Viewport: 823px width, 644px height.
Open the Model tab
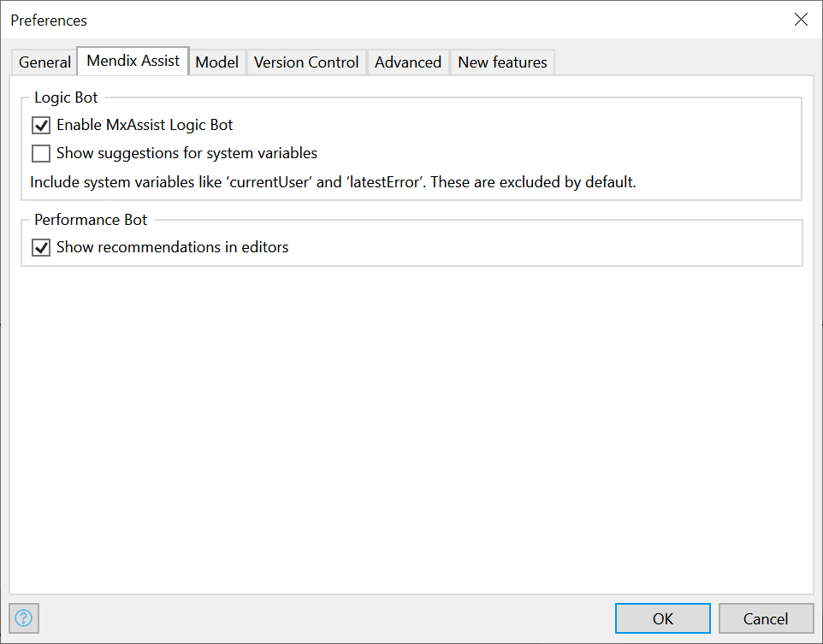tap(216, 62)
